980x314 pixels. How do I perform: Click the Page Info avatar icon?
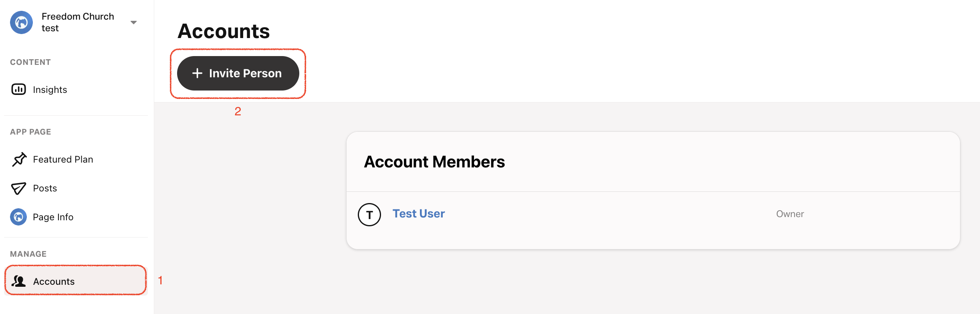[18, 217]
